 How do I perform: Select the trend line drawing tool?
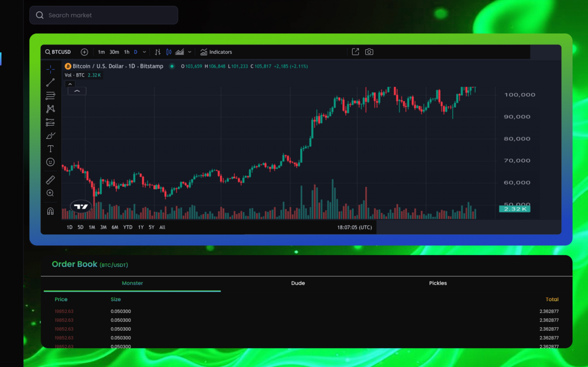50,82
